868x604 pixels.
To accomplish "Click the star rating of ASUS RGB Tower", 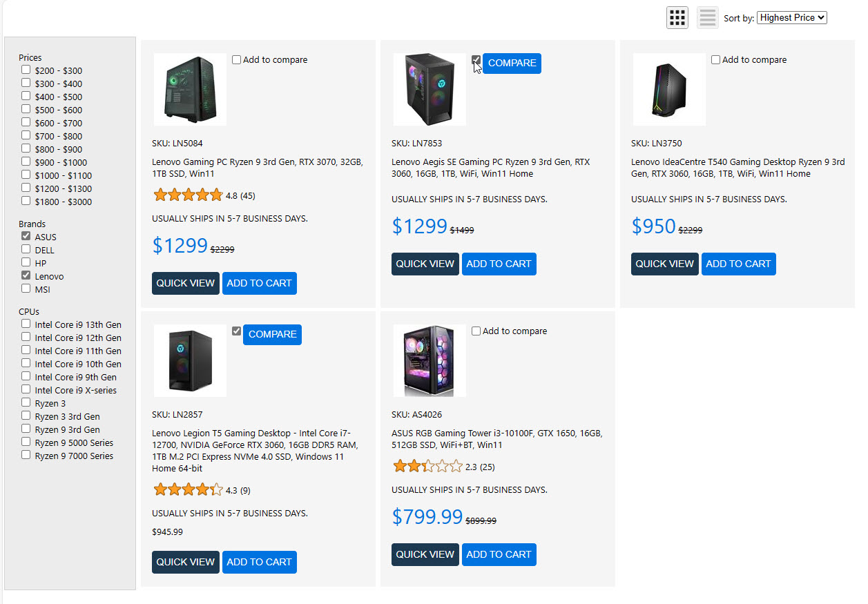I will (x=427, y=467).
